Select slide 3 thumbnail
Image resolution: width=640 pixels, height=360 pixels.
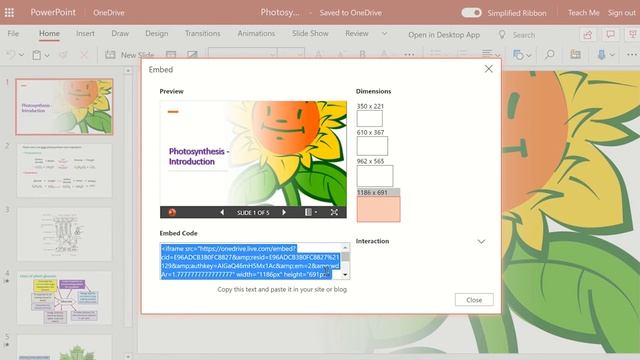pos(64,234)
